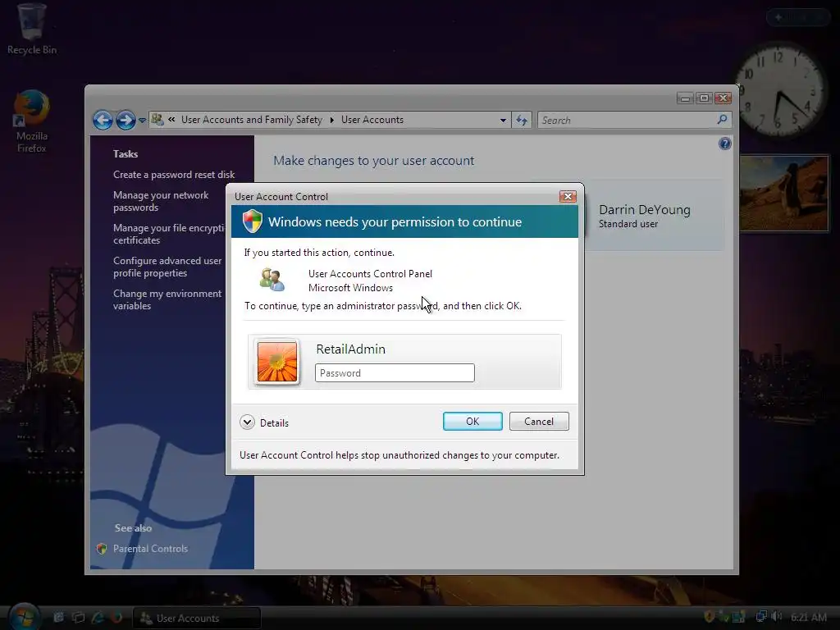The width and height of the screenshot is (840, 630).
Task: Maximize the User Accounts window
Action: pos(704,98)
